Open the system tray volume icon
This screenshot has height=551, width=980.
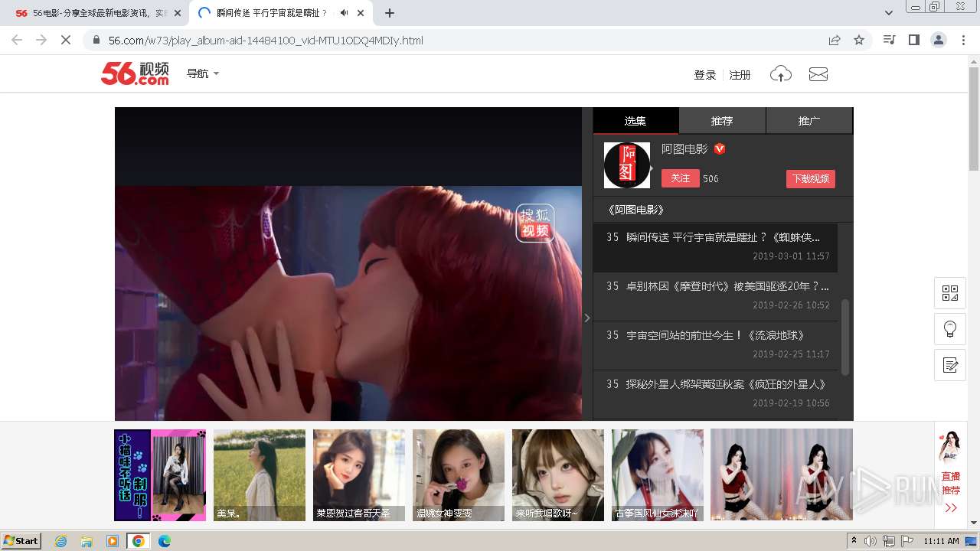[x=871, y=541]
